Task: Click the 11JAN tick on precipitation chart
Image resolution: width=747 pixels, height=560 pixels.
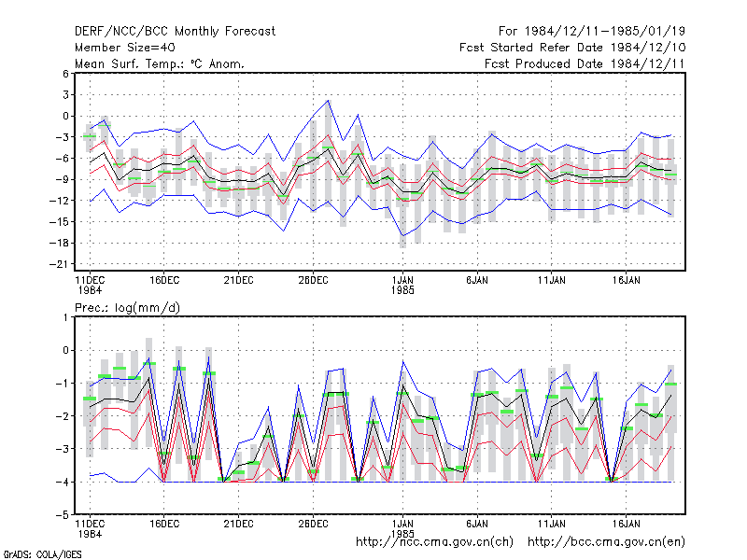Action: coord(552,524)
